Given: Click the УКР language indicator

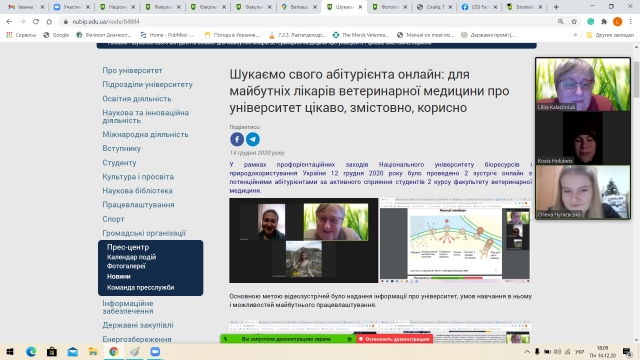Looking at the screenshot, I should [579, 351].
